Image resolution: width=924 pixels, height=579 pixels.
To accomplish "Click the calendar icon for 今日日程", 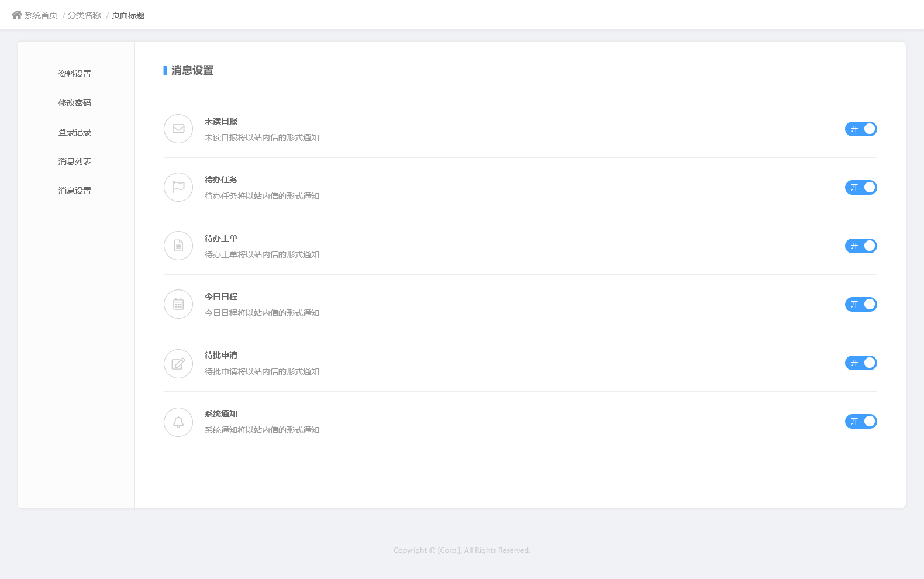I will (178, 304).
